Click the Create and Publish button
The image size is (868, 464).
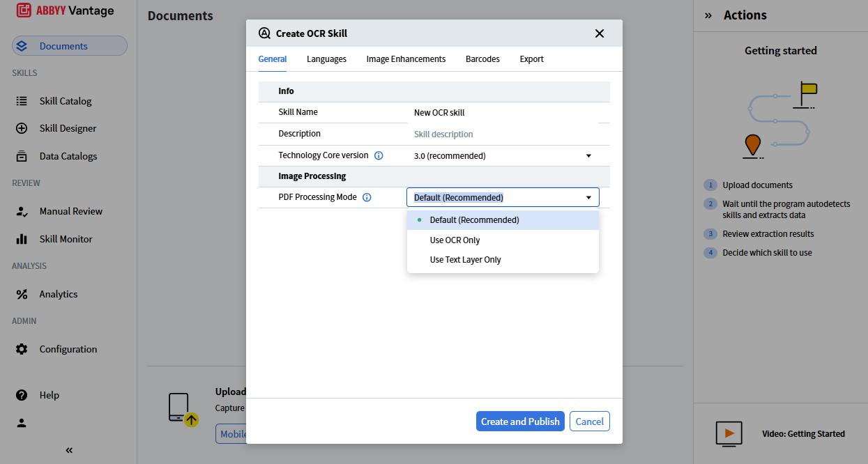[520, 422]
